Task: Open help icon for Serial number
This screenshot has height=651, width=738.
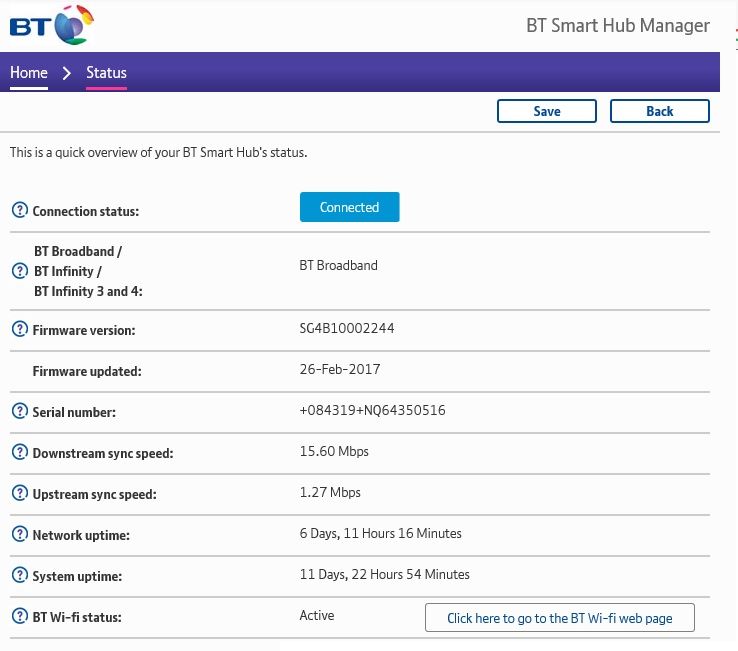Action: (x=20, y=411)
